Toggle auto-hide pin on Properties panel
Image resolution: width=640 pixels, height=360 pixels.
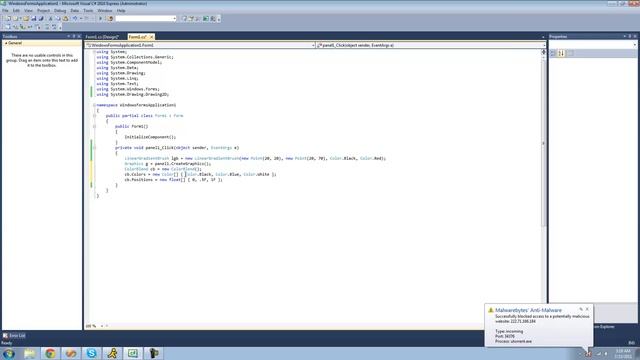click(630, 36)
